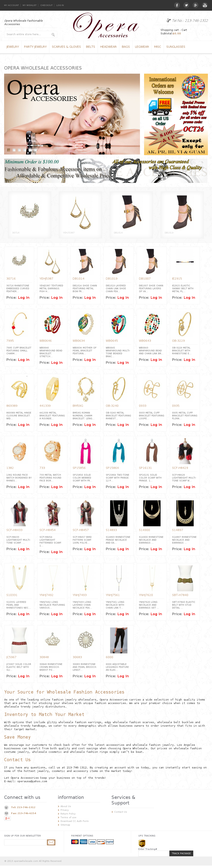Click the g+1 badge in footer
Viewport: 212px width, 868px height.
[7, 818]
